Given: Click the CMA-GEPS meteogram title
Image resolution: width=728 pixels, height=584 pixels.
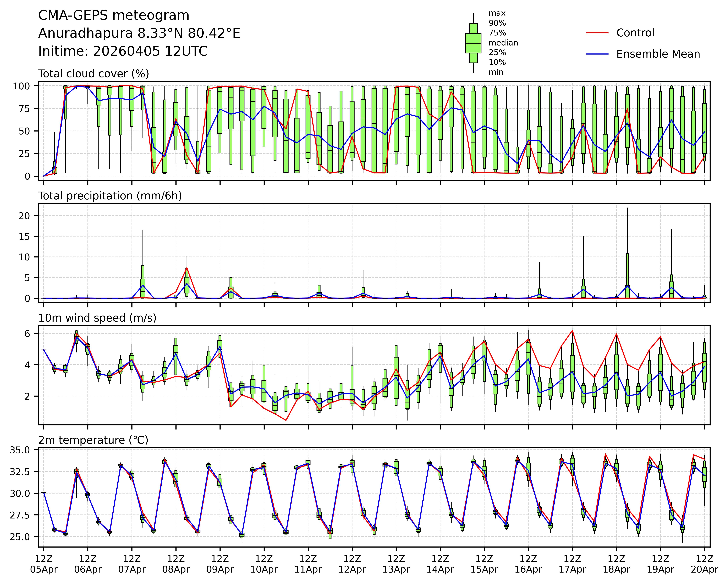Looking at the screenshot, I should point(113,16).
